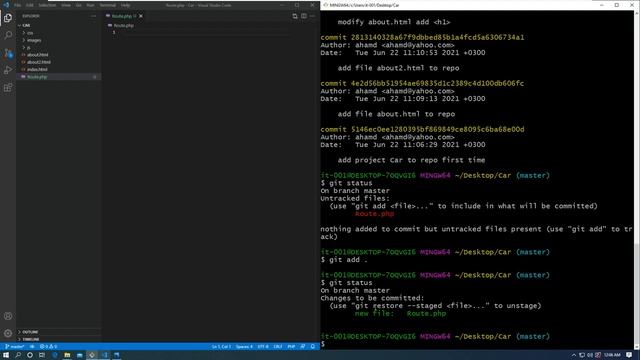Click Ln 1, Col 1 in the status bar
This screenshot has height=360, width=640.
[221, 347]
